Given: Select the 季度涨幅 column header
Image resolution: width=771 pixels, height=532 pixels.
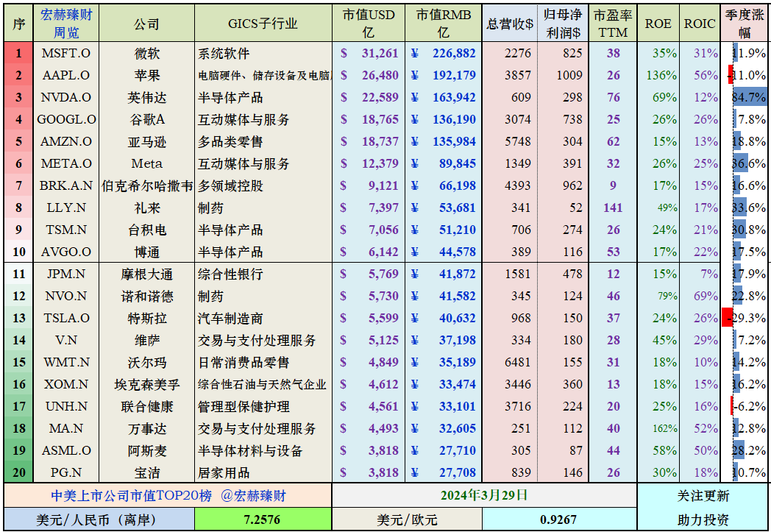Looking at the screenshot, I should [x=745, y=23].
